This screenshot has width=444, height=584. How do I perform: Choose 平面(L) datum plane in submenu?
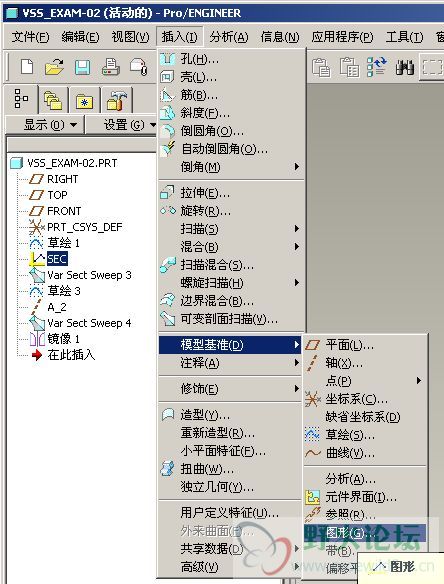(365, 345)
